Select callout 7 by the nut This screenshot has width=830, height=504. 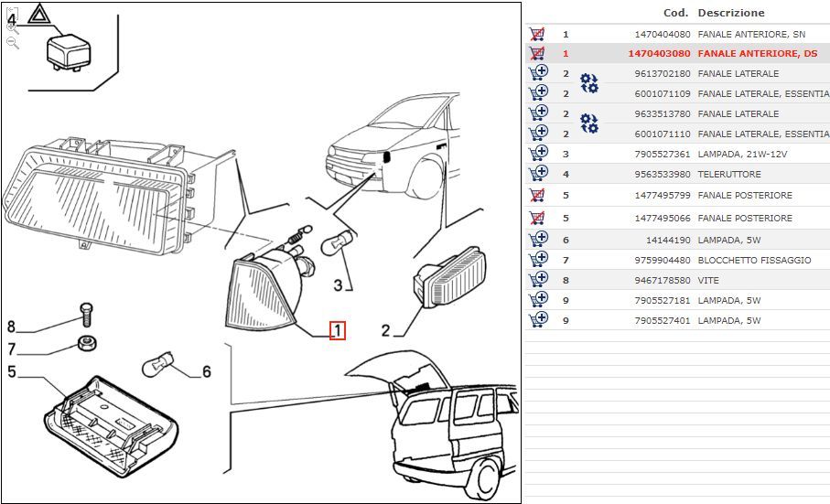click(x=12, y=349)
